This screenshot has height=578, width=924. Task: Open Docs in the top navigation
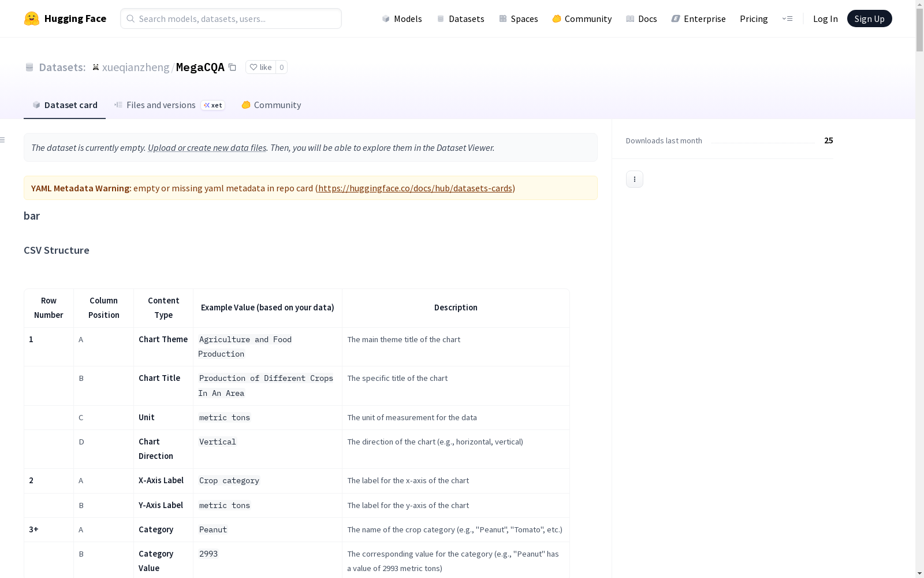pos(642,18)
